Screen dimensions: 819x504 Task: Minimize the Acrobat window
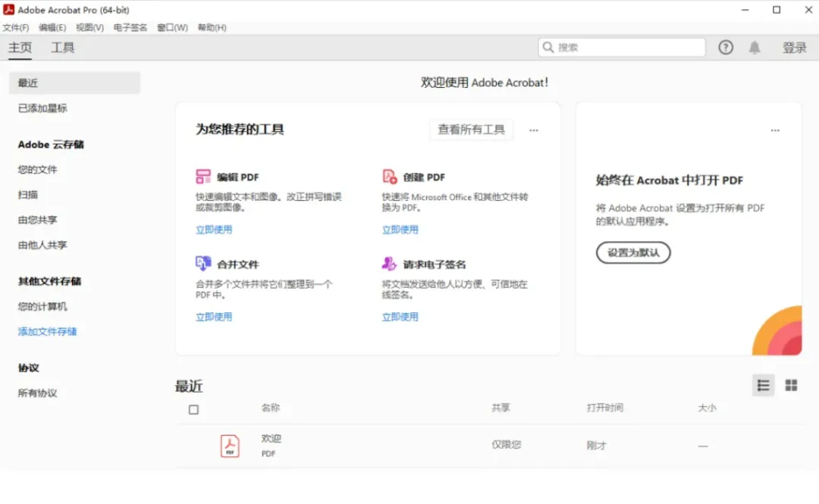745,9
